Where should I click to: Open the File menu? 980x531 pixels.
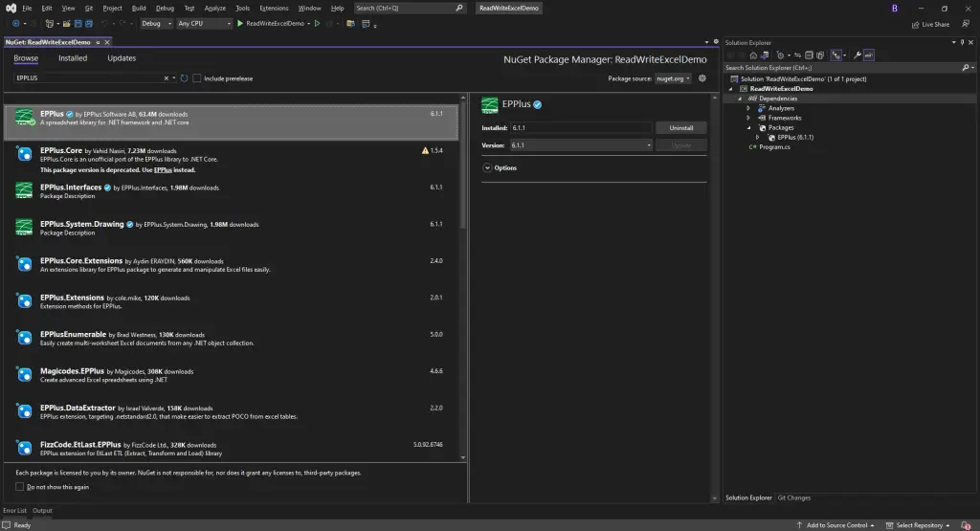point(27,8)
